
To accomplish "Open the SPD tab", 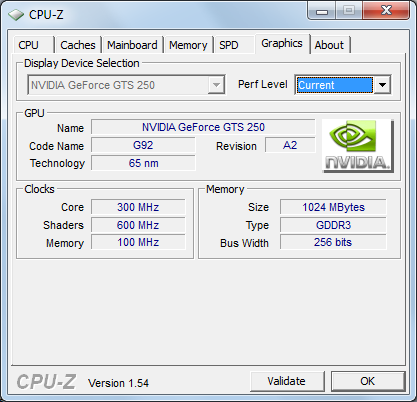I will [233, 45].
